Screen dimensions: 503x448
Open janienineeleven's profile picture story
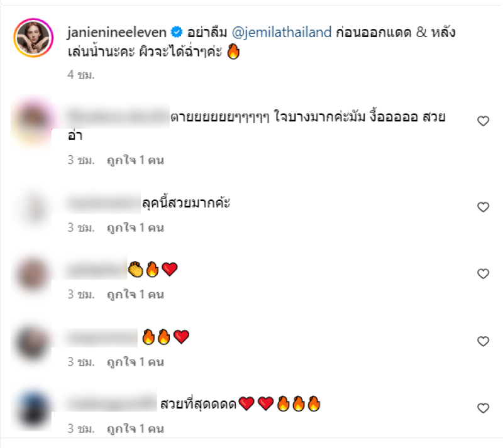(33, 38)
